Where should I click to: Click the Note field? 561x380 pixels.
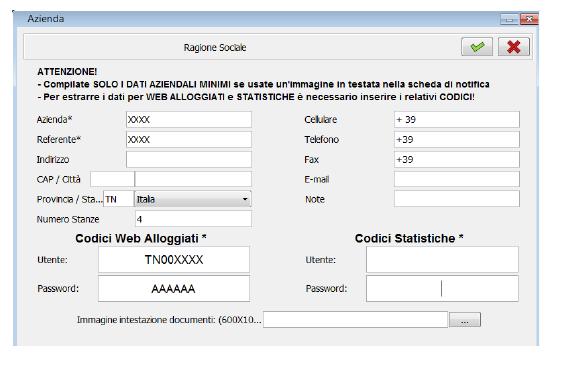tap(457, 199)
